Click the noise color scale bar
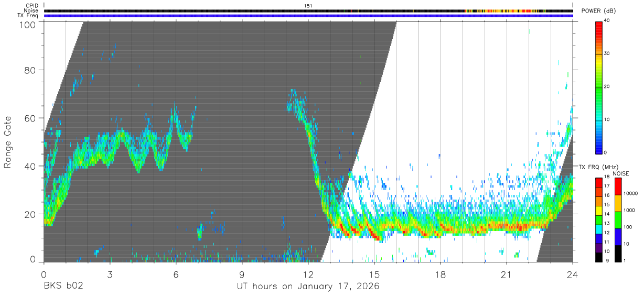This screenshot has height=297, width=644. [618, 219]
